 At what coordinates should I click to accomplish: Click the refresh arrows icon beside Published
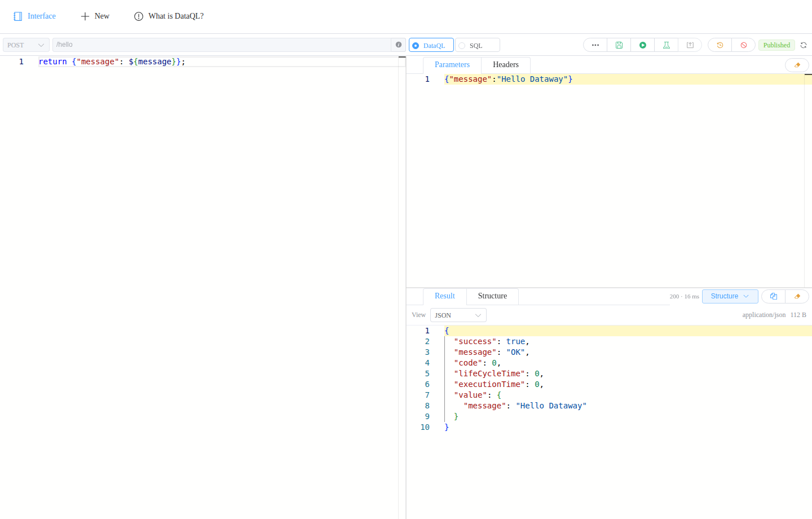[x=804, y=45]
